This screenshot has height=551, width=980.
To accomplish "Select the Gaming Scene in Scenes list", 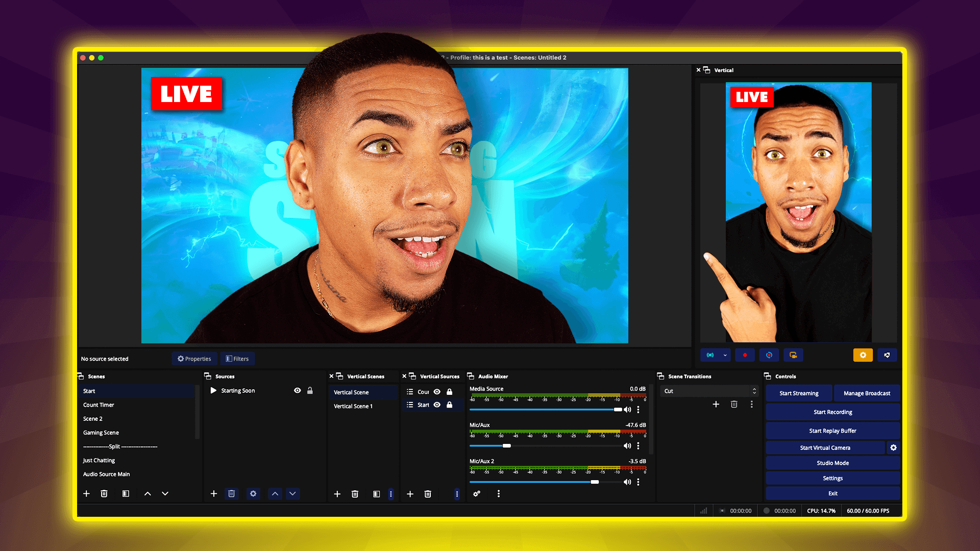I will pyautogui.click(x=101, y=432).
